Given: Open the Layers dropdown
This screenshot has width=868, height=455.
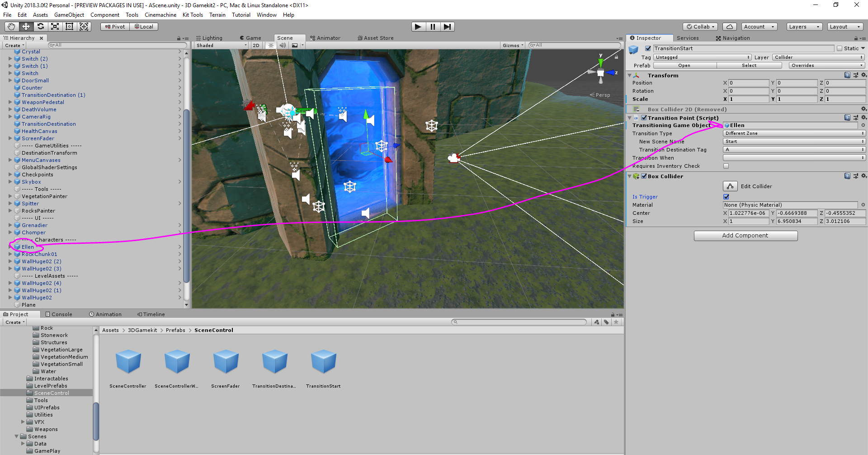Looking at the screenshot, I should point(804,27).
